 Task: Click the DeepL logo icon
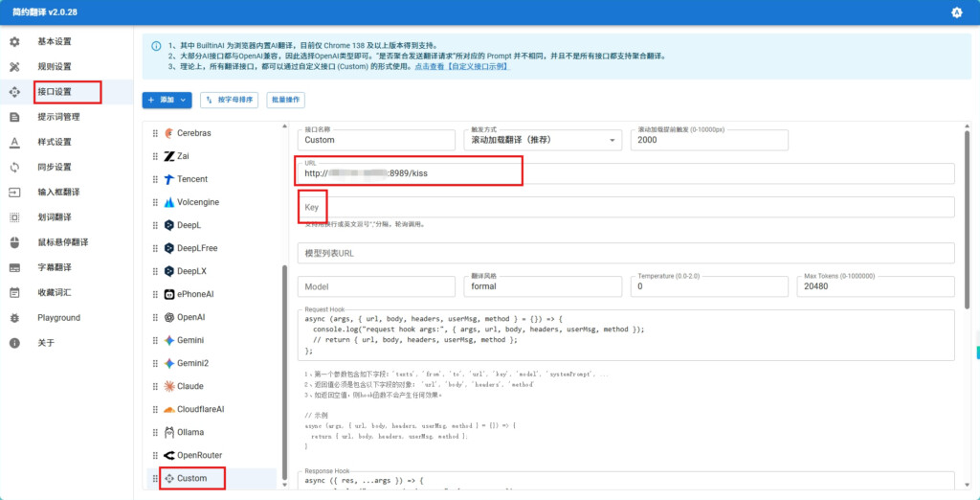click(168, 225)
